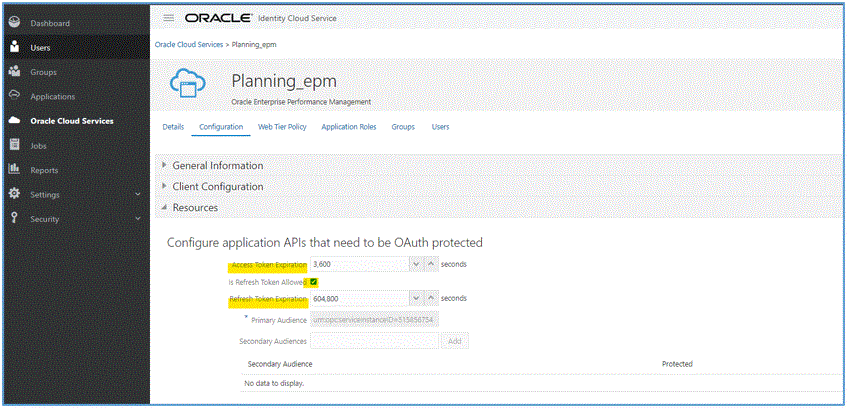Click the Reports chart icon in sidebar

pos(14,170)
